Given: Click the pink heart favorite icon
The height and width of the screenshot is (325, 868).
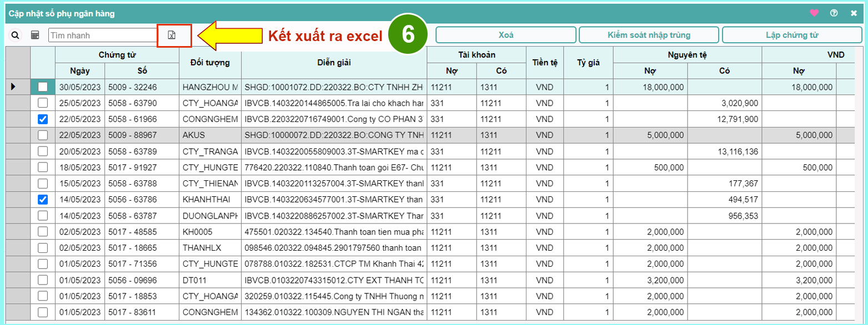Looking at the screenshot, I should 814,13.
